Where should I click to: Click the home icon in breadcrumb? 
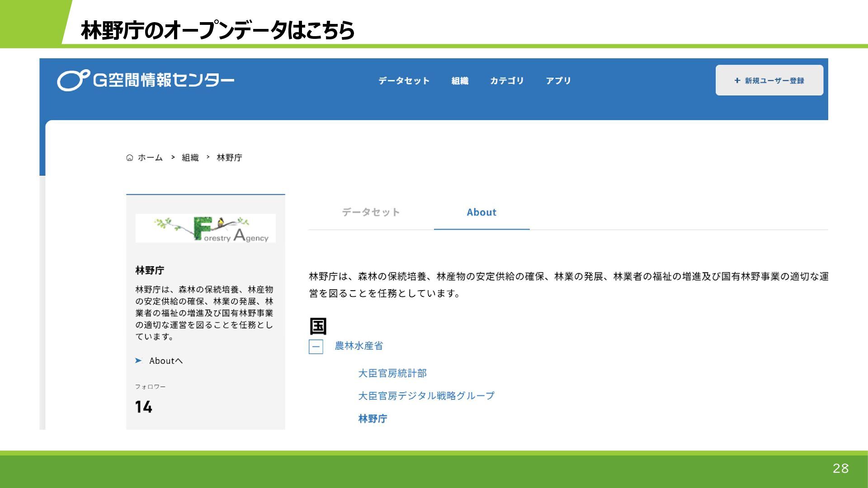coord(130,158)
